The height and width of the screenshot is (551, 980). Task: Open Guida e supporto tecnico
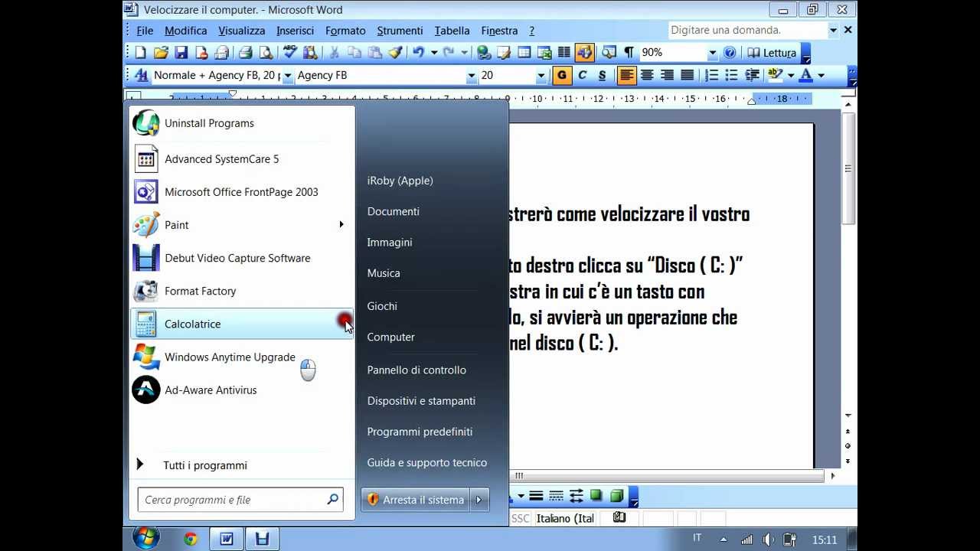[x=426, y=462]
